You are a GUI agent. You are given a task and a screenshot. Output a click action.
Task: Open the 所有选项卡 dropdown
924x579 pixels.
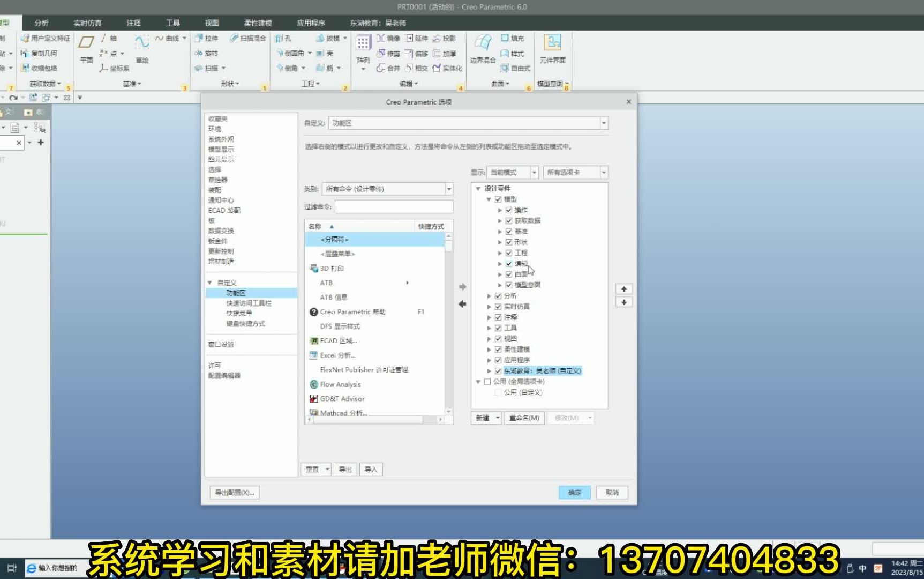[604, 172]
